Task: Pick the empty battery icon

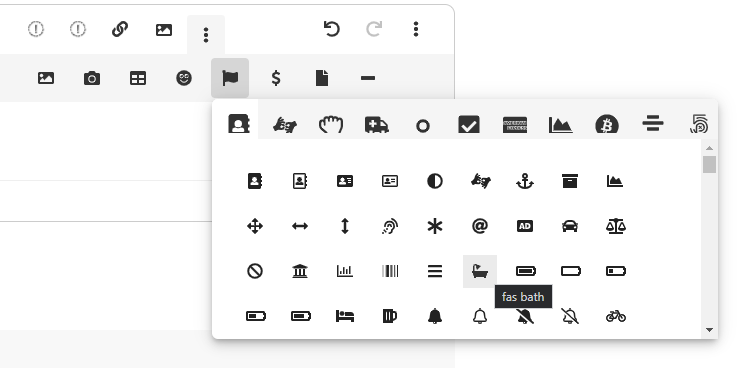Action: [571, 271]
